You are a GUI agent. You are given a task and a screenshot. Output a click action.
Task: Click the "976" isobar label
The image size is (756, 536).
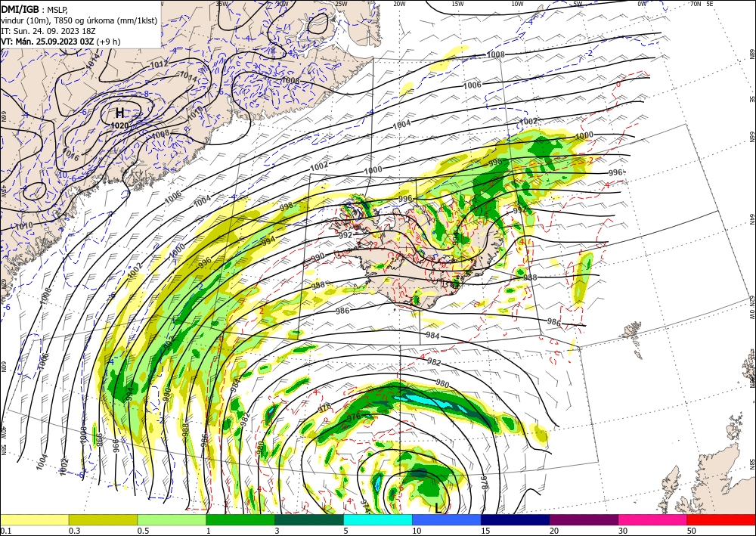[x=353, y=417]
